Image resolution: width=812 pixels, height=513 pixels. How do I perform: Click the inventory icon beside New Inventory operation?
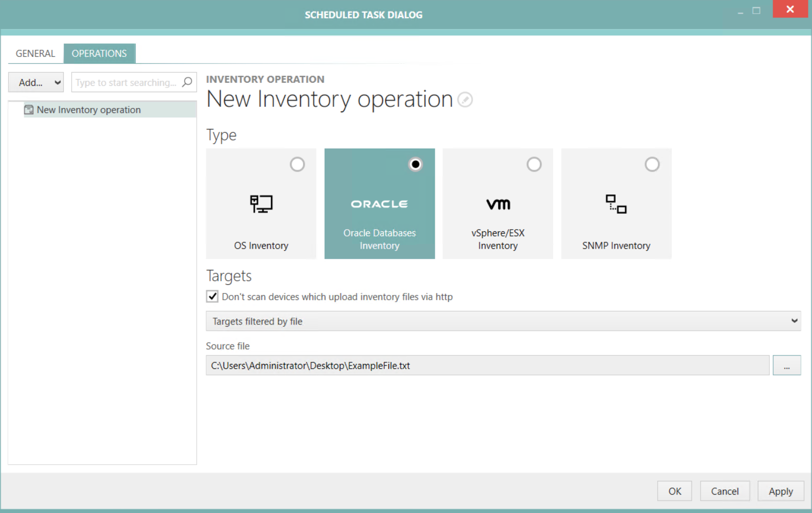coord(29,110)
